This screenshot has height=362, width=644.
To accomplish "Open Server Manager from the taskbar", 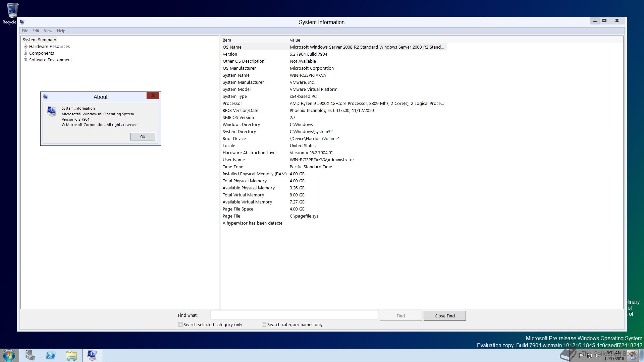I will (x=30, y=355).
